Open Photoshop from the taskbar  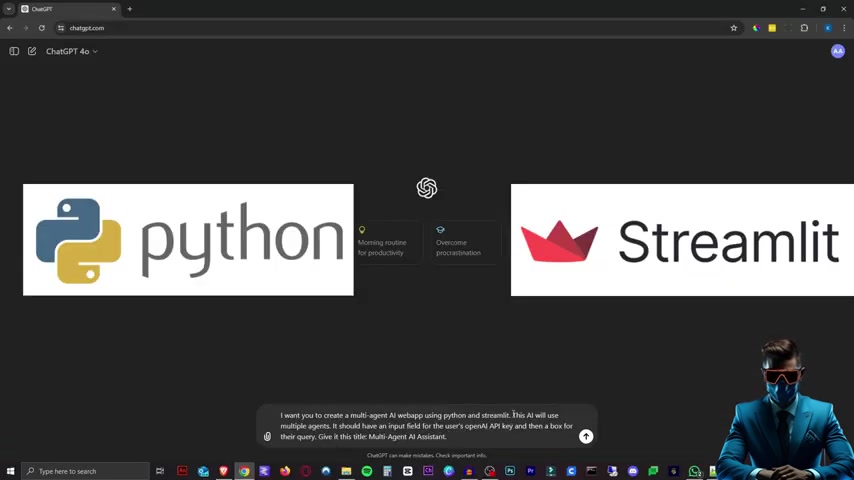[510, 471]
